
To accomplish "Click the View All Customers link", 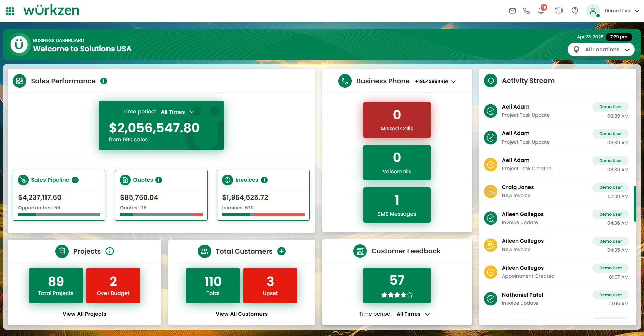I will click(241, 314).
